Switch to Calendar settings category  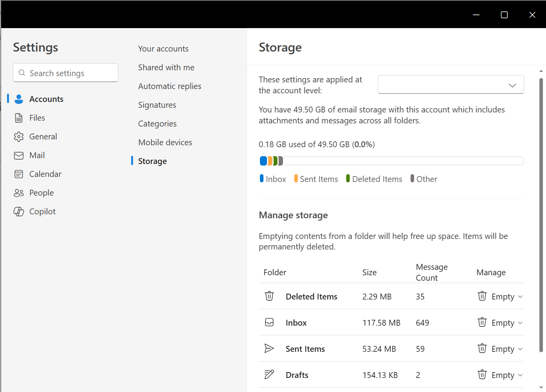click(45, 174)
